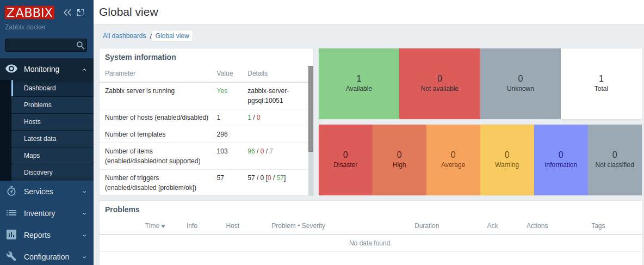The width and height of the screenshot is (644, 265).
Task: Select the Configuration menu label
Action: click(x=46, y=257)
